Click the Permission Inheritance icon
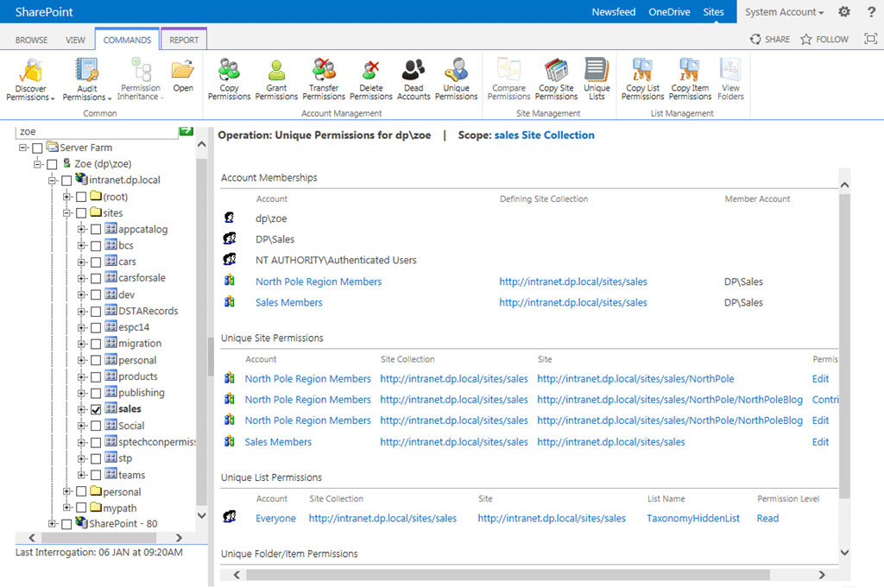The height and width of the screenshot is (588, 884). point(141,70)
